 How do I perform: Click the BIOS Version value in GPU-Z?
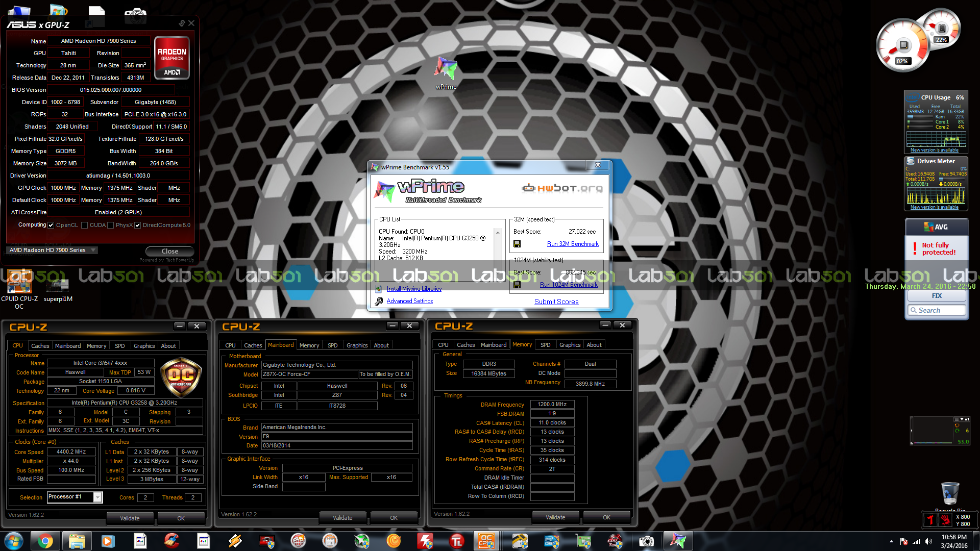[x=111, y=90]
